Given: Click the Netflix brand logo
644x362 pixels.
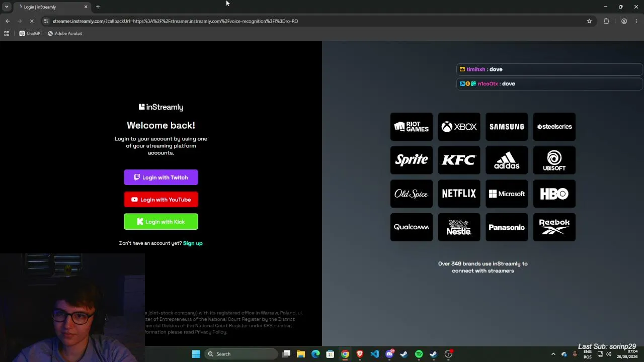Looking at the screenshot, I should pyautogui.click(x=459, y=194).
